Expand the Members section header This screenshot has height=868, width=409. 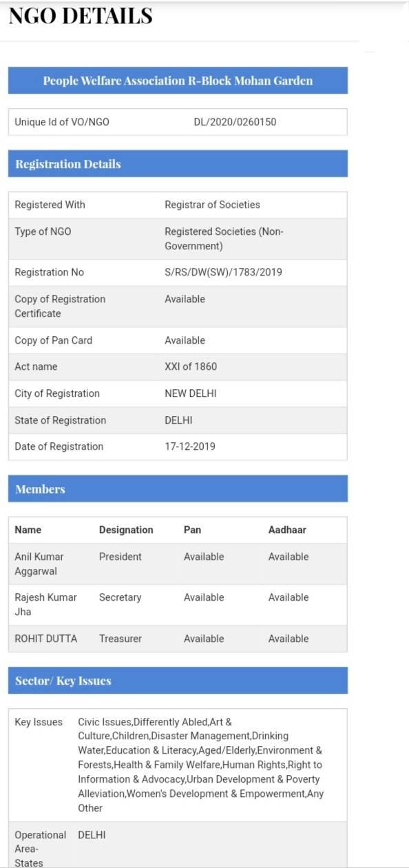pos(178,489)
